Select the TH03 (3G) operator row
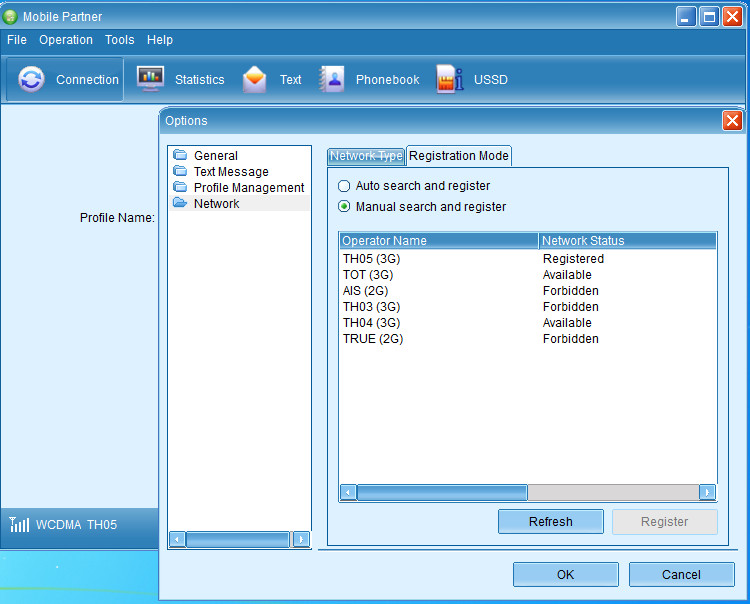The width and height of the screenshot is (750, 604). pyautogui.click(x=528, y=307)
